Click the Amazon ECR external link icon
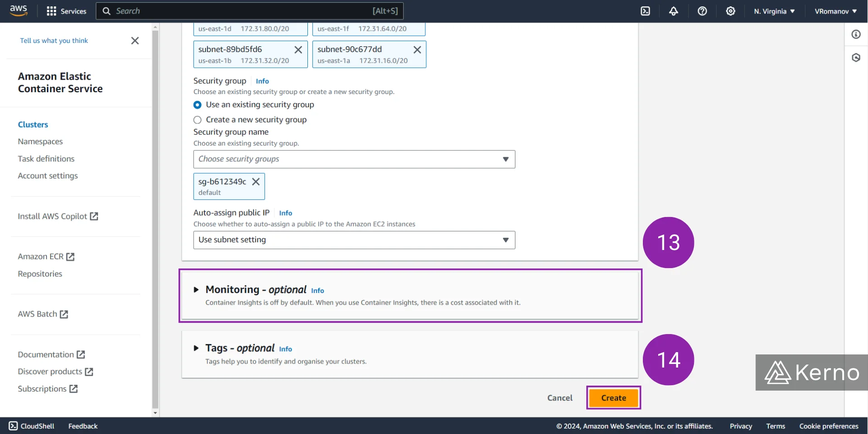Image resolution: width=868 pixels, height=434 pixels. (71, 257)
